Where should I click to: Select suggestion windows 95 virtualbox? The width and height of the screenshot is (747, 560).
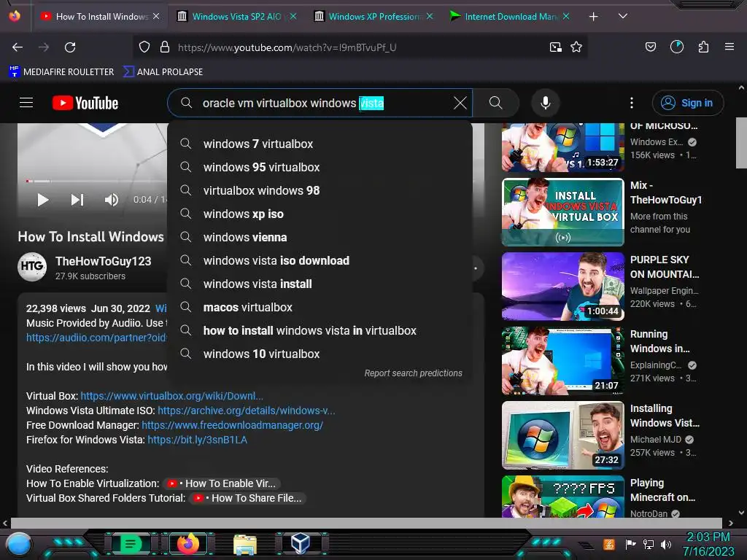(x=320, y=167)
